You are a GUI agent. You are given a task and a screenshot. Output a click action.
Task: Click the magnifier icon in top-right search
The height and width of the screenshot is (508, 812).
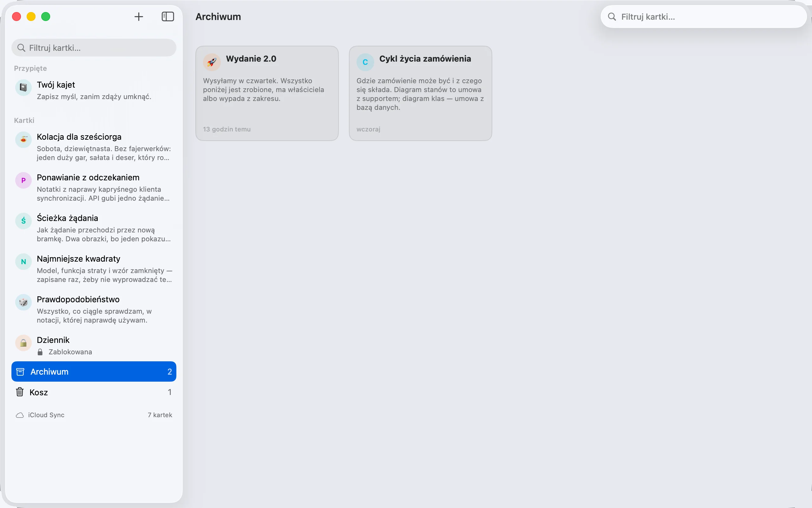(x=612, y=17)
